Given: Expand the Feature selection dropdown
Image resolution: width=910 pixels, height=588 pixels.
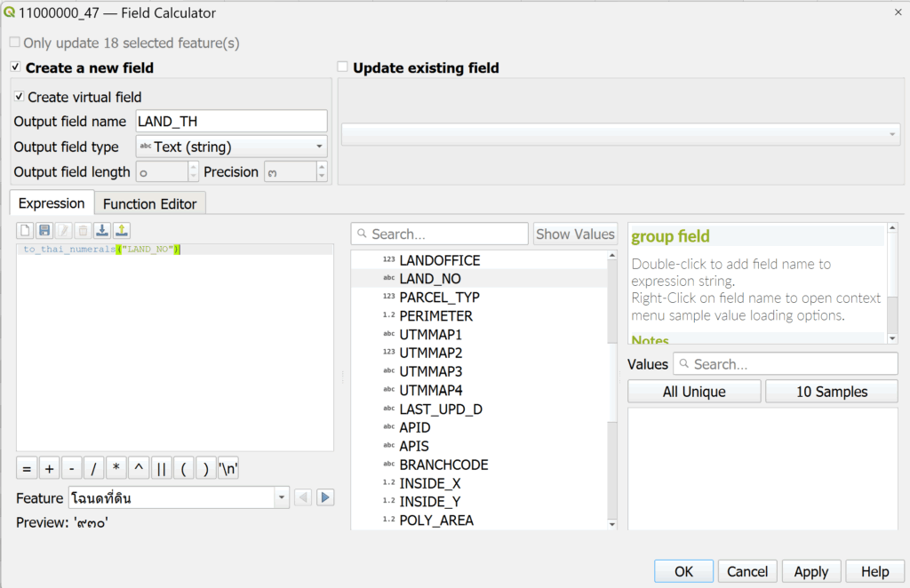Looking at the screenshot, I should pos(282,497).
